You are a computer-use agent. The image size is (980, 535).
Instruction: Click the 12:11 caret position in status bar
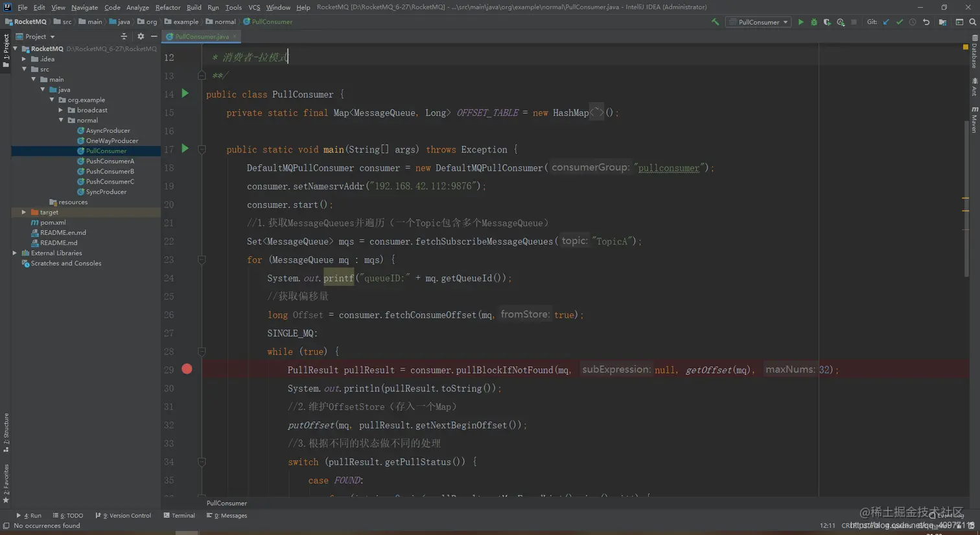pyautogui.click(x=827, y=526)
